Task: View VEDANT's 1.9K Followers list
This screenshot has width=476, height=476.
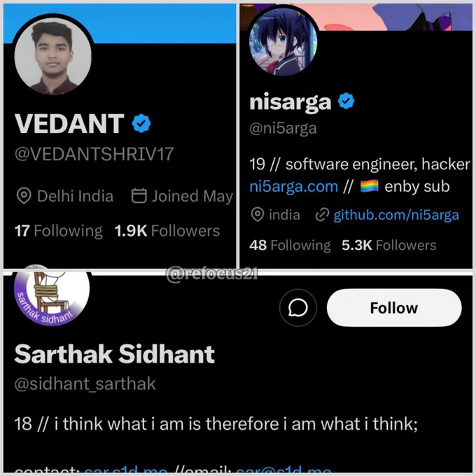Action: point(167,231)
